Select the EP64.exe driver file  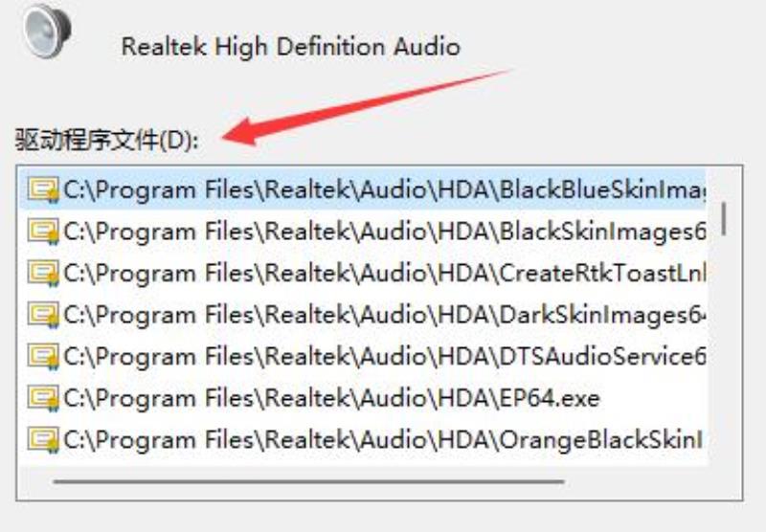pyautogui.click(x=331, y=399)
